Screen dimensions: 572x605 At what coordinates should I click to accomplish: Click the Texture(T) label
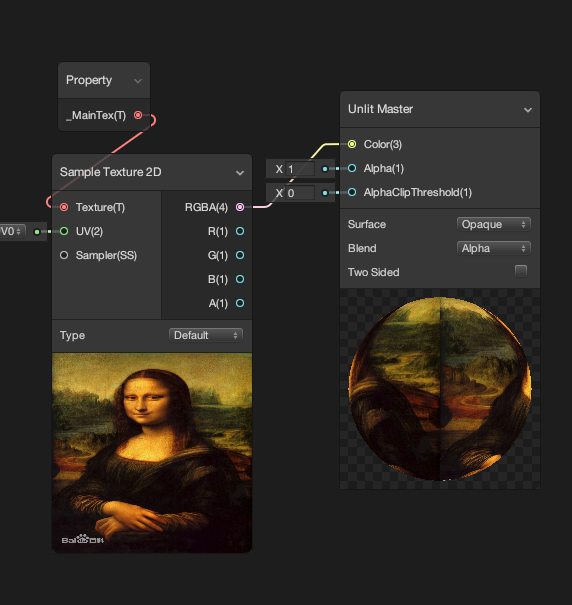click(x=100, y=207)
